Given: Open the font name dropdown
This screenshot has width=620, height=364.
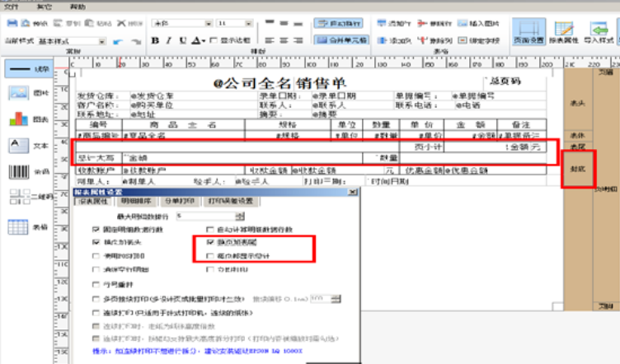Looking at the screenshot, I should coord(181,24).
